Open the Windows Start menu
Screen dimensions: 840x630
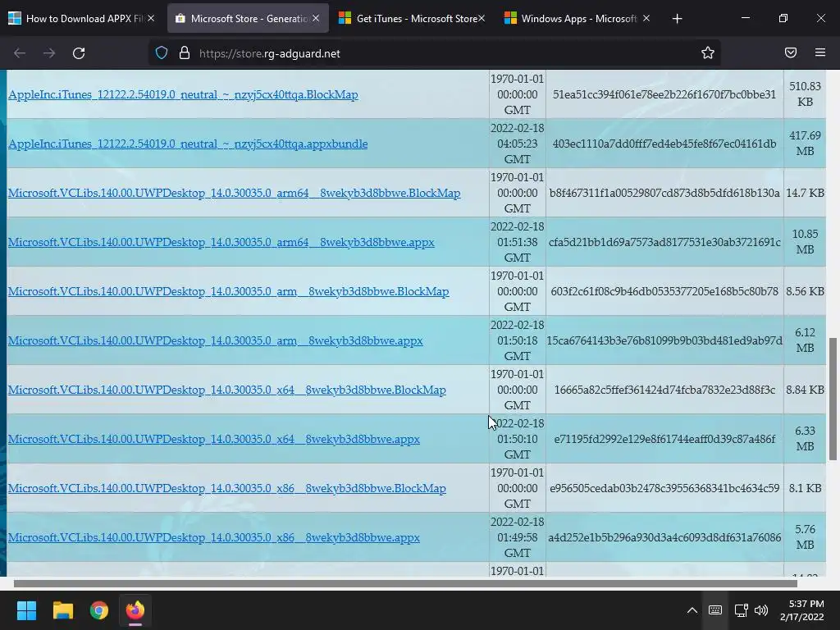(26, 610)
